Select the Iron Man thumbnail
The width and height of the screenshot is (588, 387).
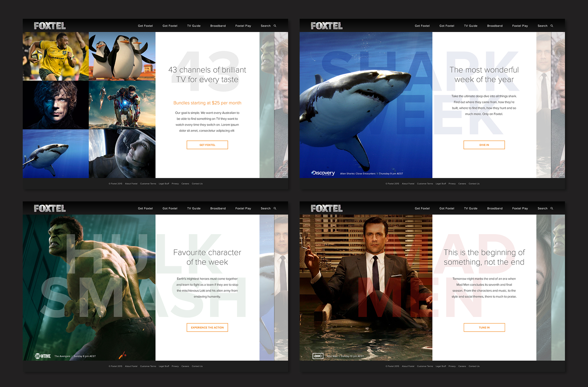coord(122,105)
